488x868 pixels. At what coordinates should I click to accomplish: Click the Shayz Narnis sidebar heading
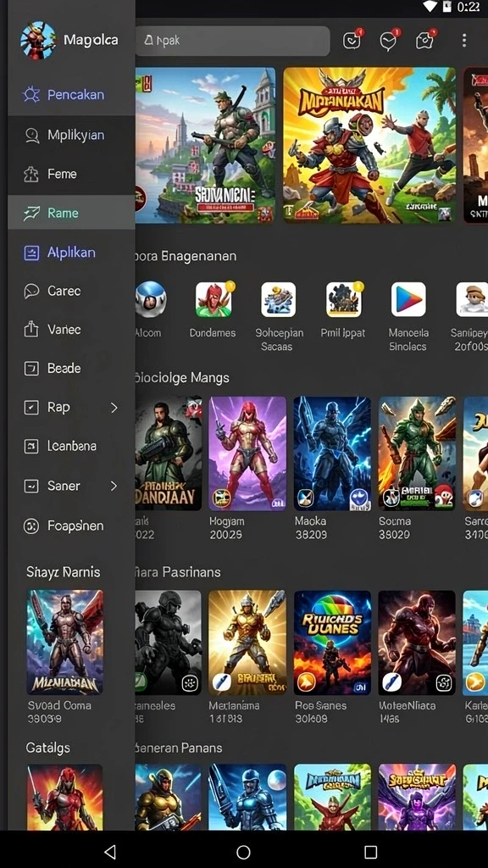click(63, 572)
